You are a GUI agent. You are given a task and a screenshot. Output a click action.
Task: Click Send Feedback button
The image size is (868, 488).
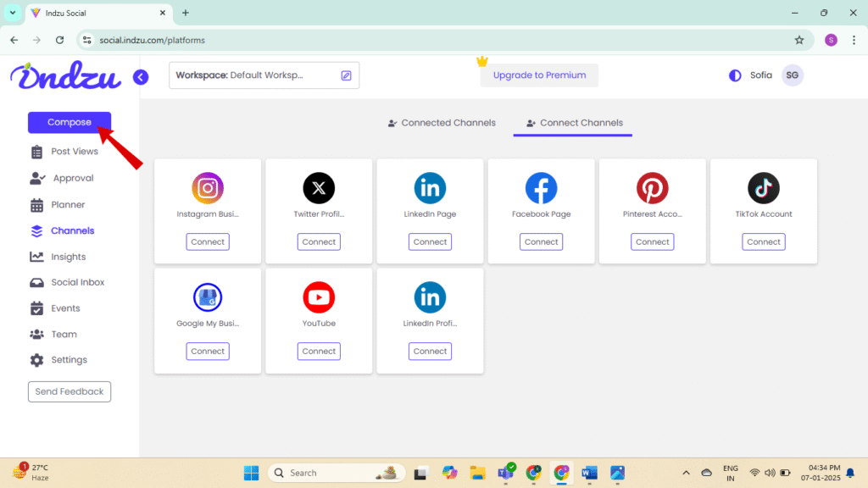point(70,391)
